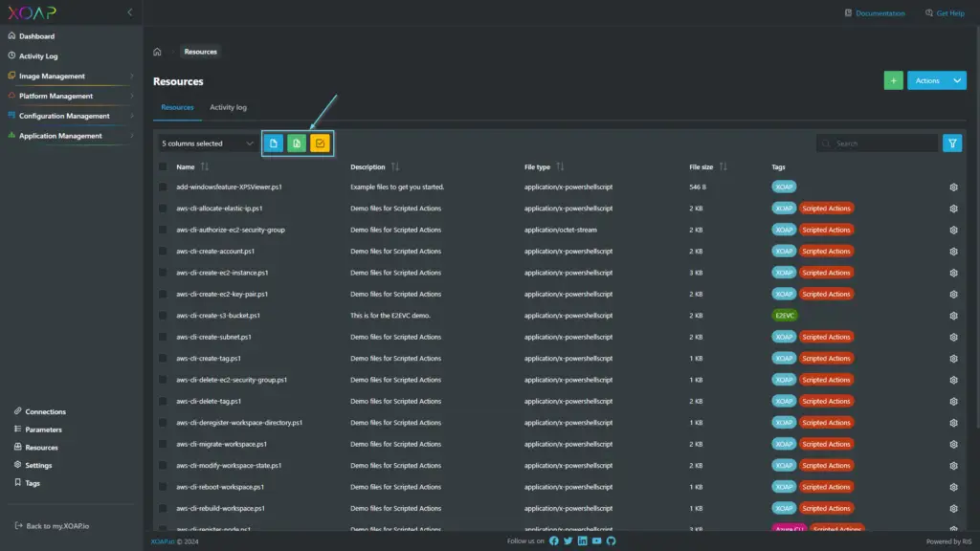Open the GitHub link in footer
980x551 pixels.
coord(612,541)
